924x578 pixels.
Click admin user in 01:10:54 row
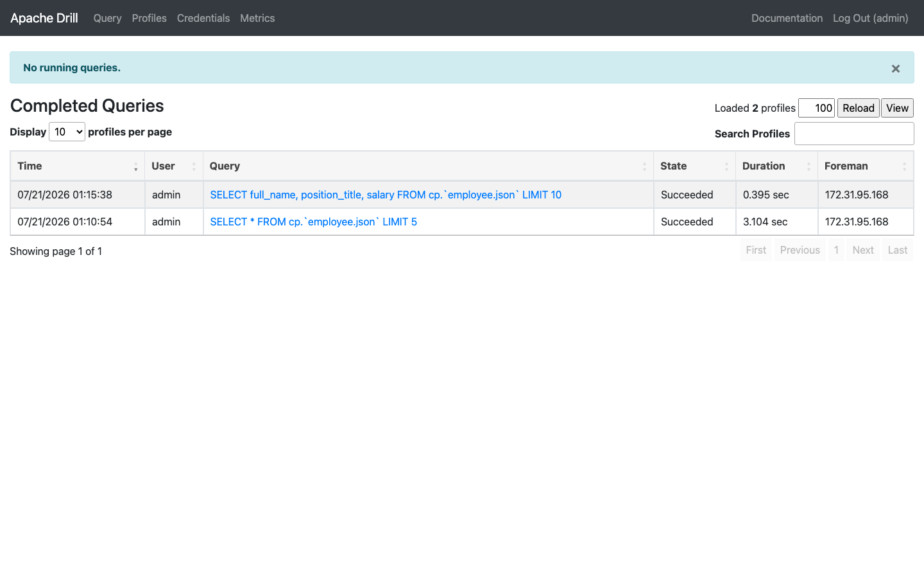pos(166,222)
